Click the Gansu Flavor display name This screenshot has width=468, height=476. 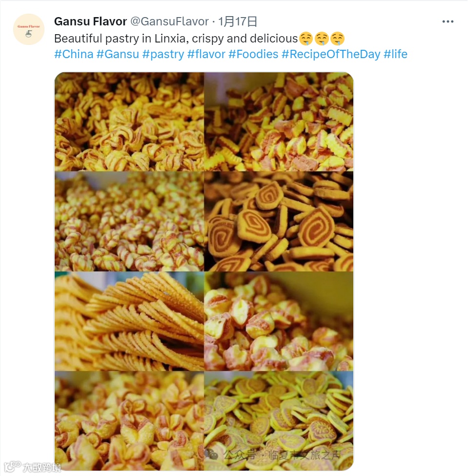tap(90, 21)
